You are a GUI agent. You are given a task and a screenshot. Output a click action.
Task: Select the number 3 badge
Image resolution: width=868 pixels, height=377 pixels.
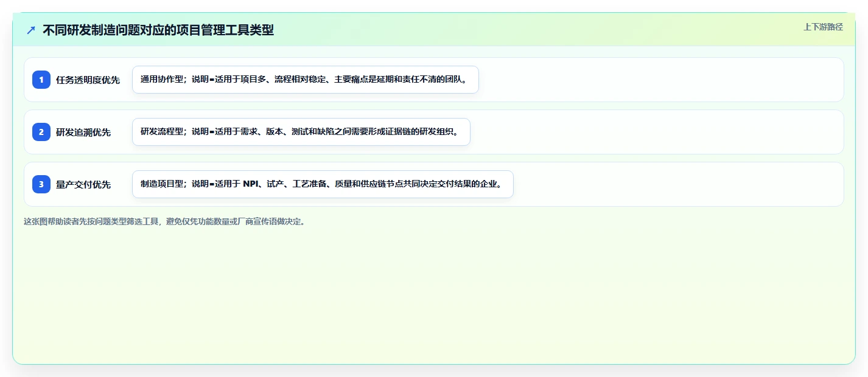[41, 184]
